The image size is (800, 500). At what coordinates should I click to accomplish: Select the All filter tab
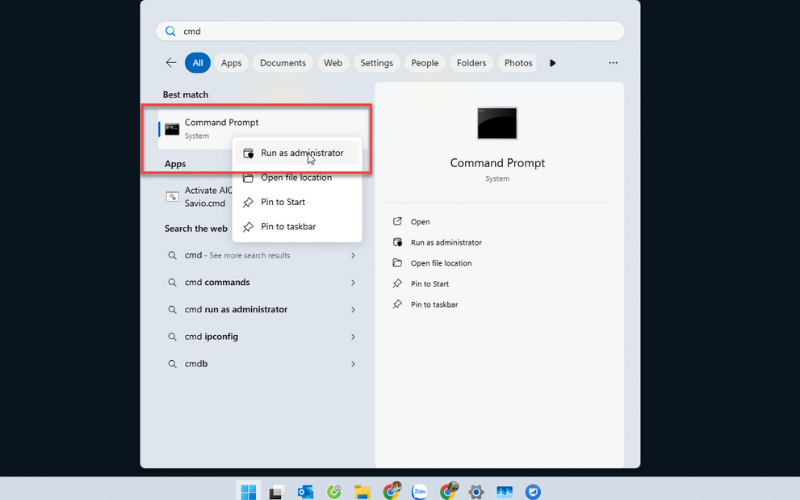pos(197,63)
